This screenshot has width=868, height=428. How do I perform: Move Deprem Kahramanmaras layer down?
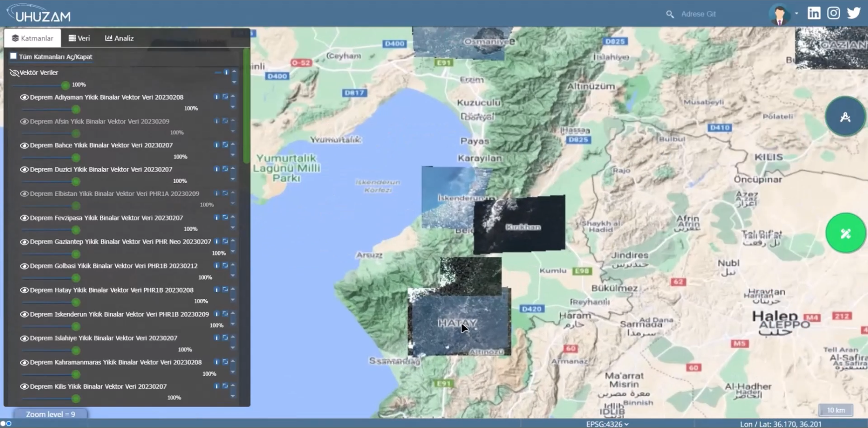(233, 372)
